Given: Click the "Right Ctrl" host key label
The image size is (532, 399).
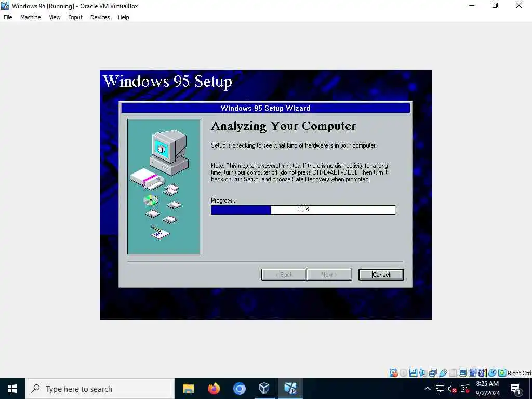Looking at the screenshot, I should 520,373.
